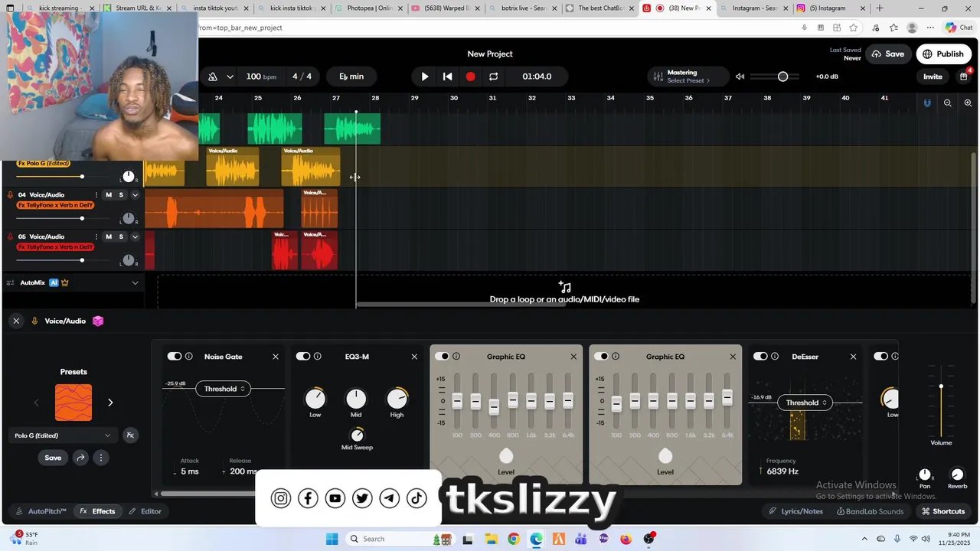Change the 4 / 4 time signature
The width and height of the screenshot is (980, 551).
[302, 77]
